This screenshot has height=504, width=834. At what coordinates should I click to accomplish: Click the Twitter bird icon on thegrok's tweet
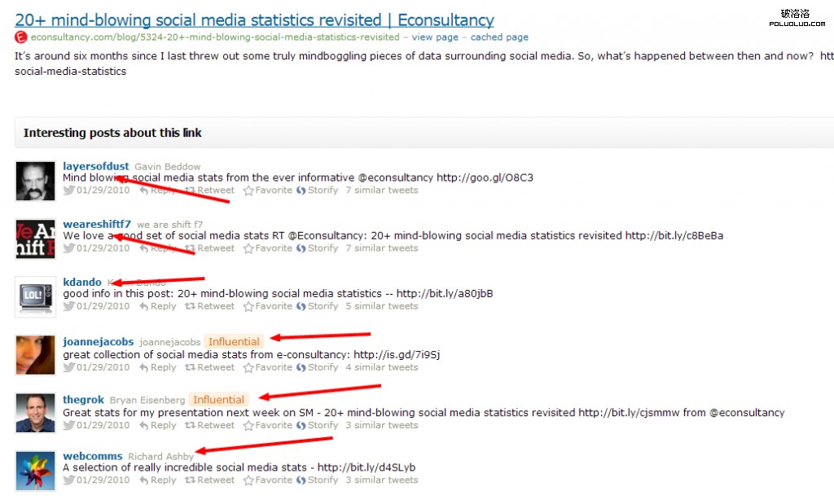(69, 425)
